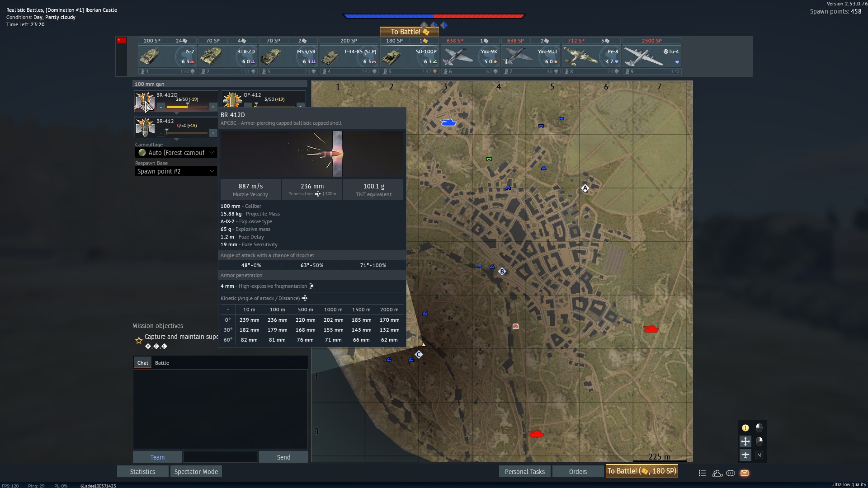Expand the arrow below BR-412 shell
This screenshot has width=868, height=488.
(x=176, y=139)
